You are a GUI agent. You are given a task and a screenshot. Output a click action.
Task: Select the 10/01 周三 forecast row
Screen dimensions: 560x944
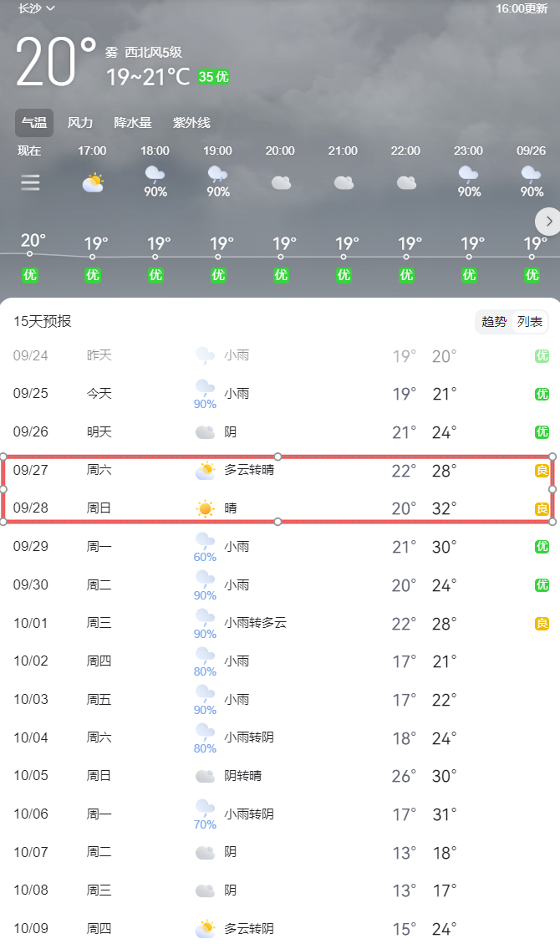tap(280, 624)
